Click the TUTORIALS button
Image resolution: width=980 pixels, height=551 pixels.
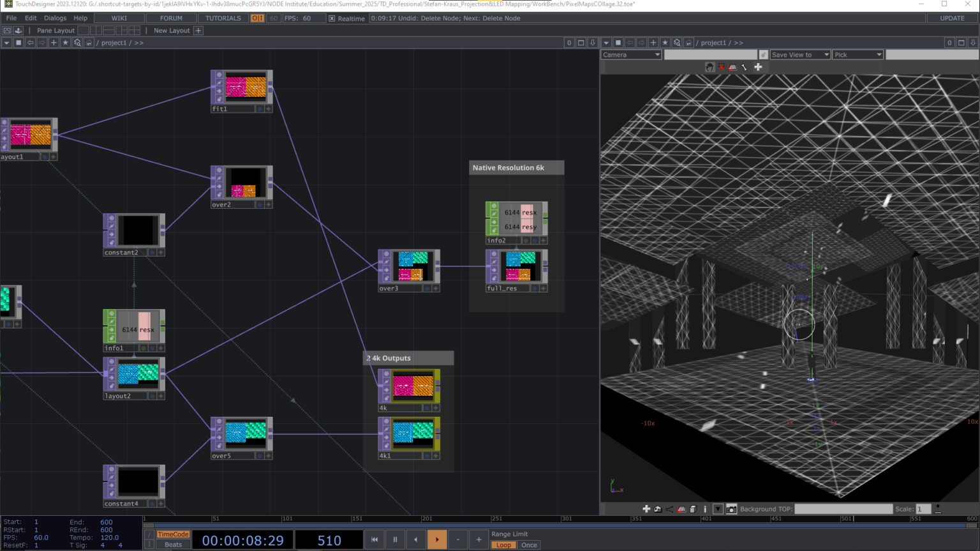(x=223, y=18)
